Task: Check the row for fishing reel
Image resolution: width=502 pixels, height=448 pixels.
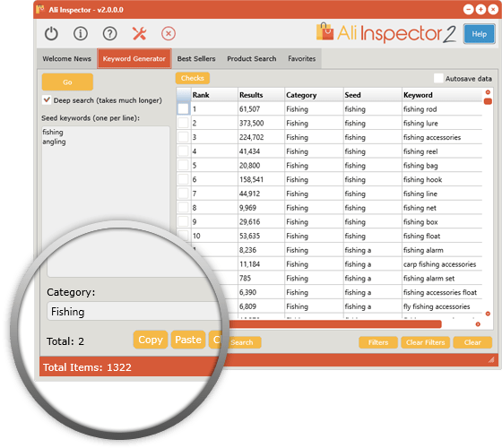Action: [183, 151]
